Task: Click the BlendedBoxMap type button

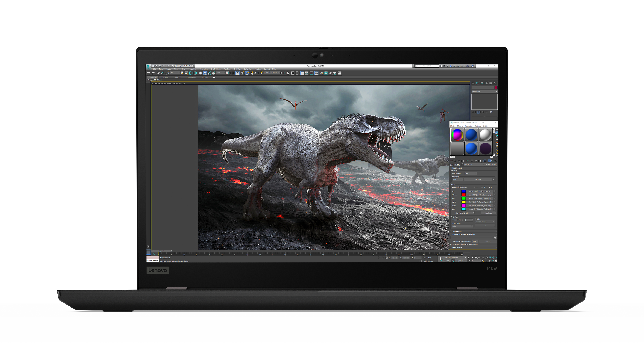Action: pos(491,165)
